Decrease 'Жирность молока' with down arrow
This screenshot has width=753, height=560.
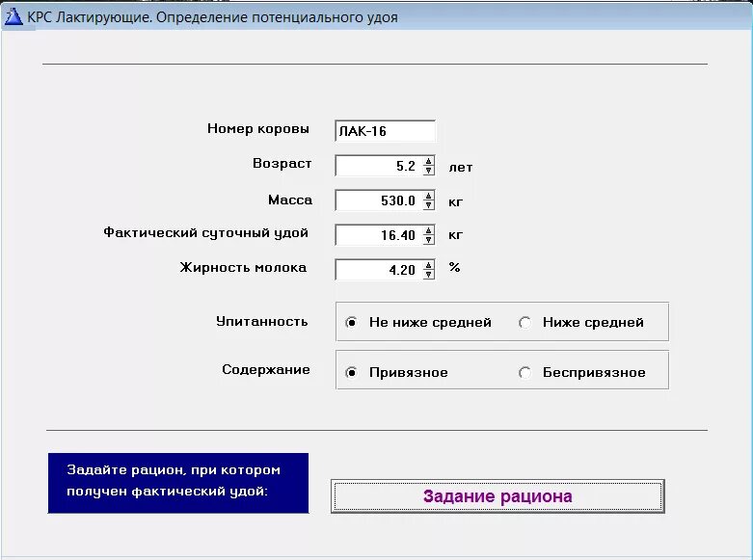click(x=429, y=275)
